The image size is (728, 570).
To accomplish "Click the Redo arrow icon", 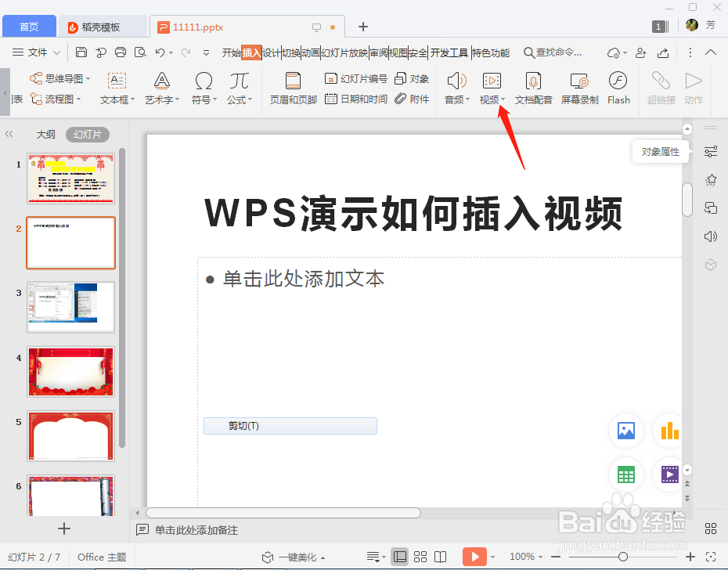I will (186, 52).
